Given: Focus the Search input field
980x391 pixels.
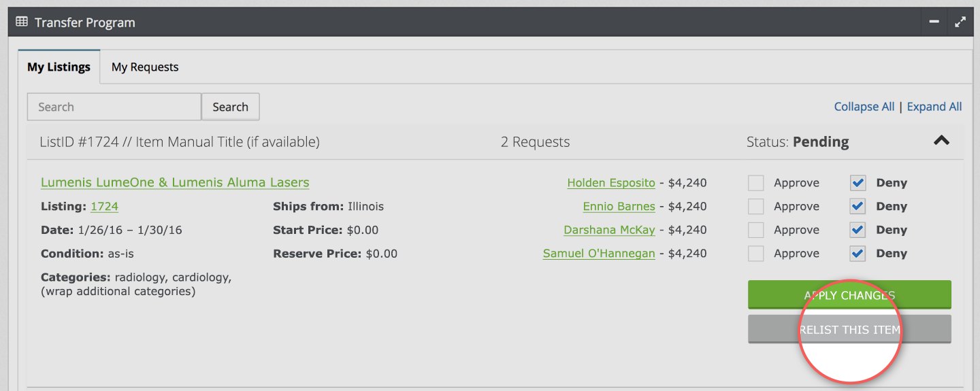Looking at the screenshot, I should [114, 107].
